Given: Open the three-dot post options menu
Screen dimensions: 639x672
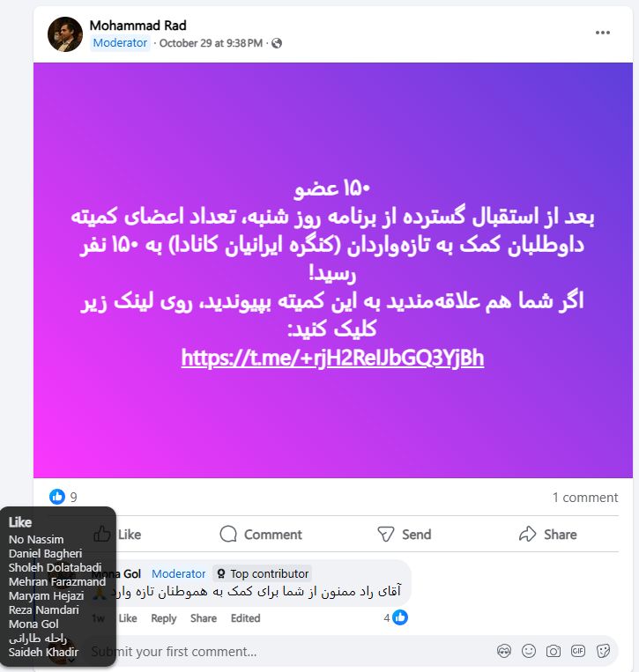Looking at the screenshot, I should pos(603,33).
